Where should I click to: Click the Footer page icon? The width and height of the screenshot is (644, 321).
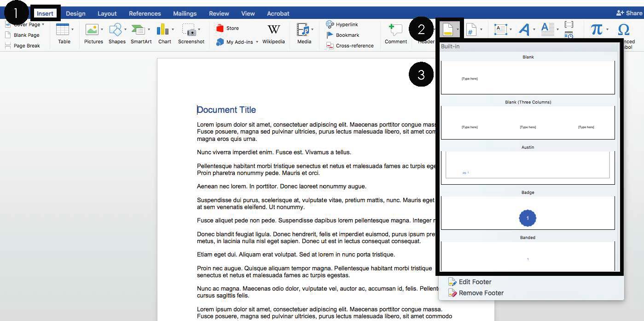pyautogui.click(x=447, y=29)
